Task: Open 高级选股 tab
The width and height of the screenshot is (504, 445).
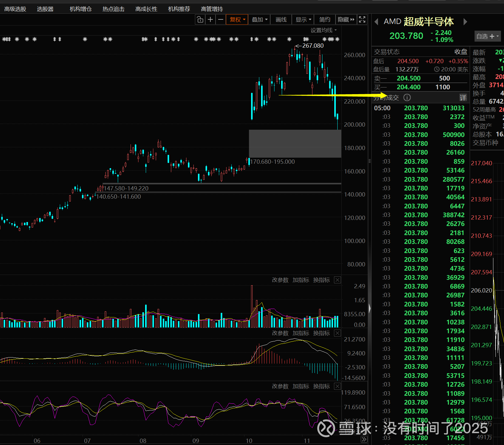Action: coord(15,9)
